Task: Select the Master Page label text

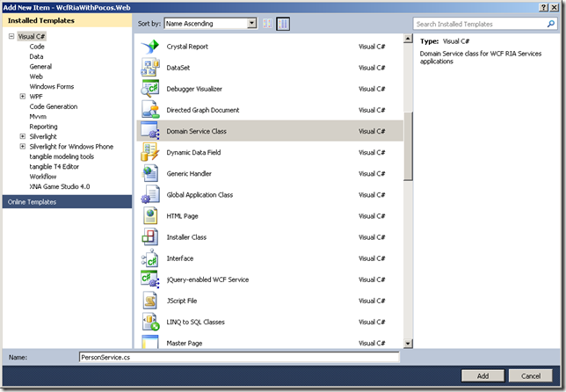Action: tap(185, 344)
